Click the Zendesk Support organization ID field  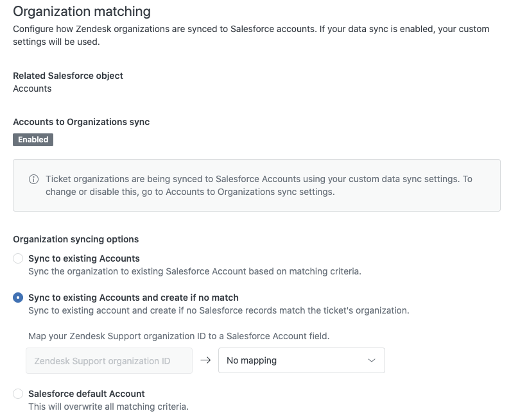click(x=109, y=361)
